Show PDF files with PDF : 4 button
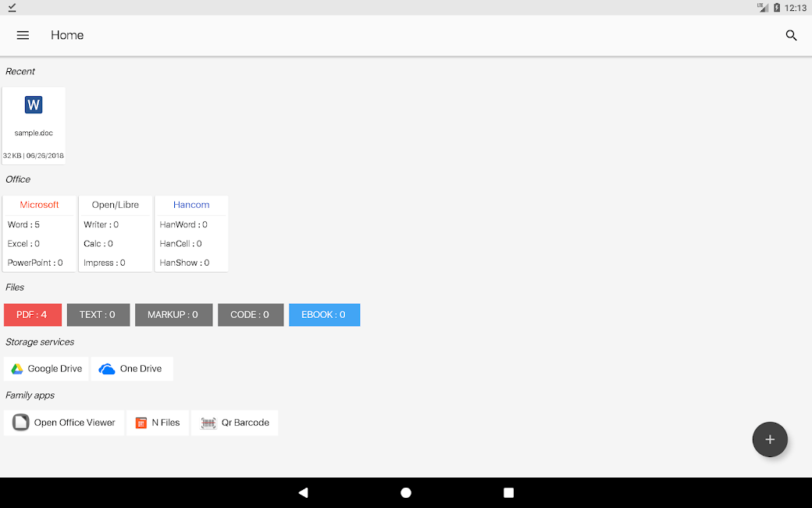The width and height of the screenshot is (812, 508). pos(33,315)
